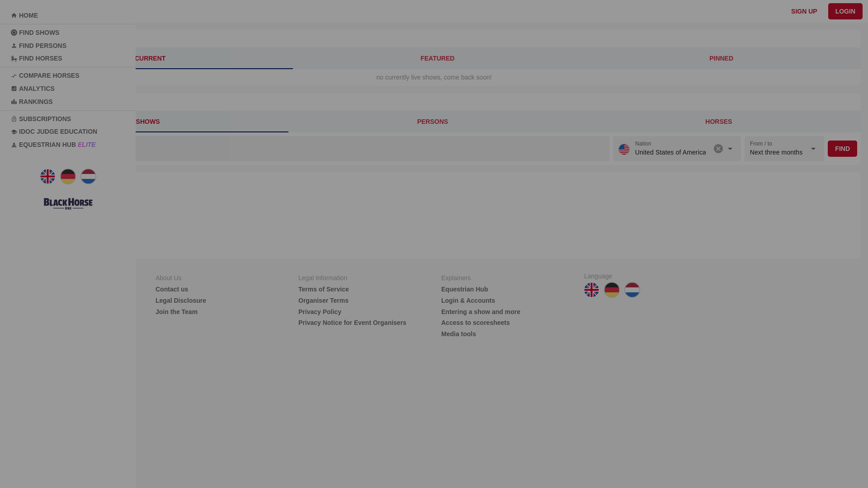This screenshot has width=868, height=488.
Task: Open Login & Accounts explainer
Action: pos(468,300)
